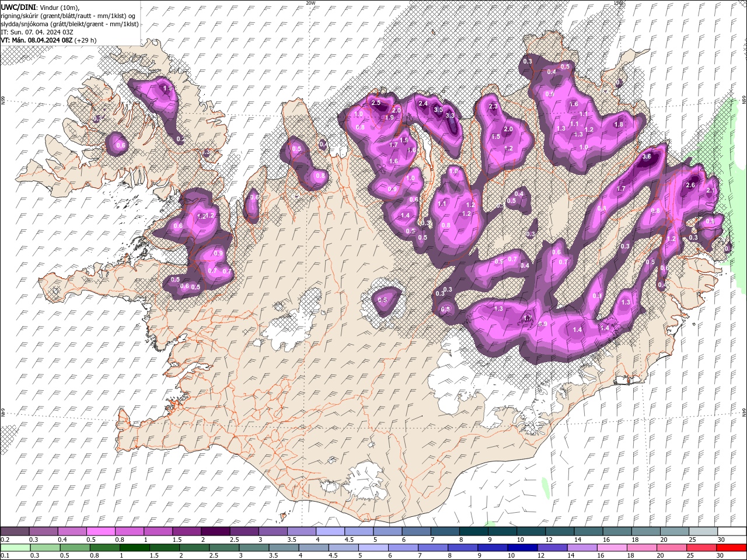747x560 pixels.
Task: Click the 2.6 snowfall value on the map
Action: tap(690, 185)
